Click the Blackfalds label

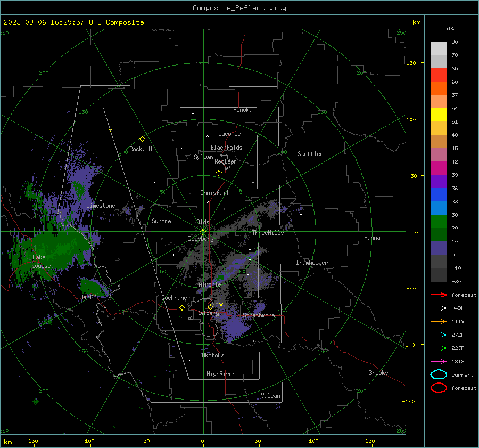[x=226, y=148]
